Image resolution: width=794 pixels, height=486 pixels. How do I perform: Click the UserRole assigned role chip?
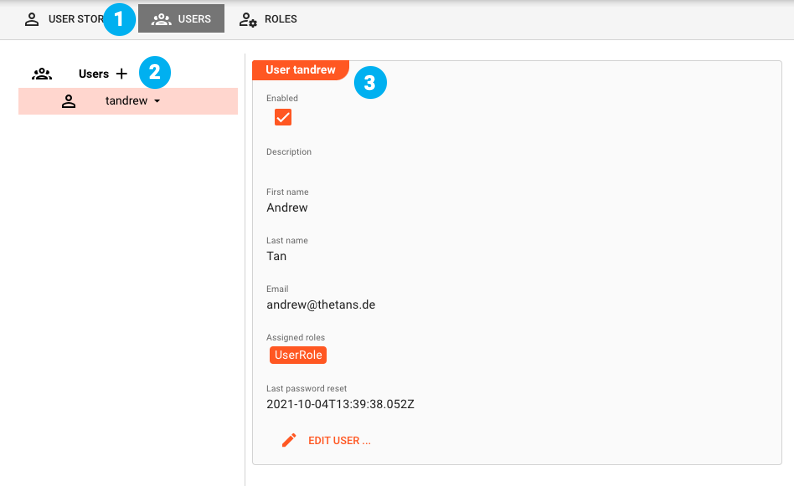pos(298,355)
